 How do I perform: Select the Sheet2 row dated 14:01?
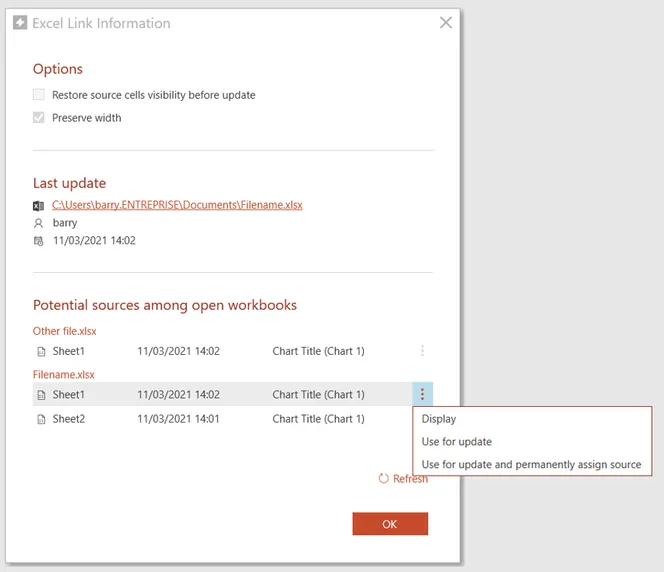[x=222, y=419]
